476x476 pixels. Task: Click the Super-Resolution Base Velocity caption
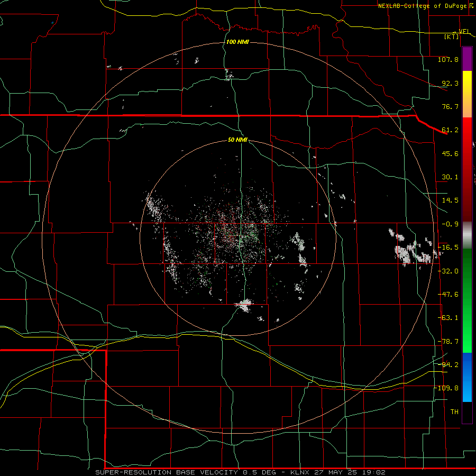tap(241, 472)
